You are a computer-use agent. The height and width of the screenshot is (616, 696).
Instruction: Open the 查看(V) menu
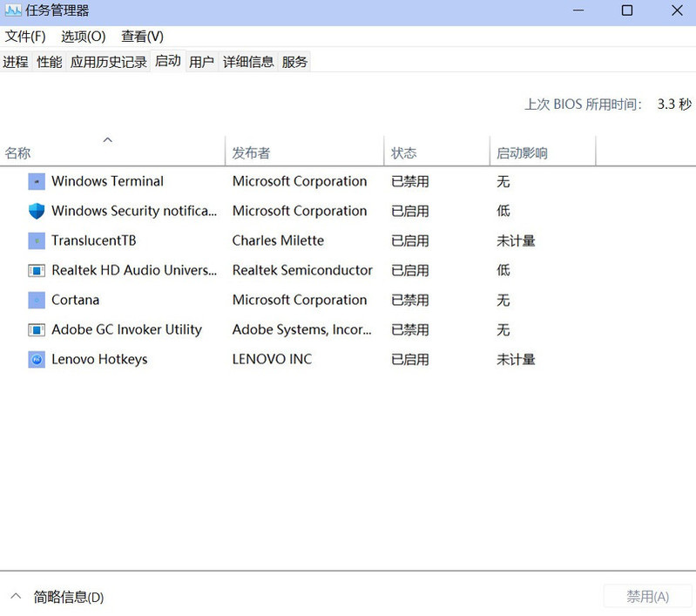(142, 37)
